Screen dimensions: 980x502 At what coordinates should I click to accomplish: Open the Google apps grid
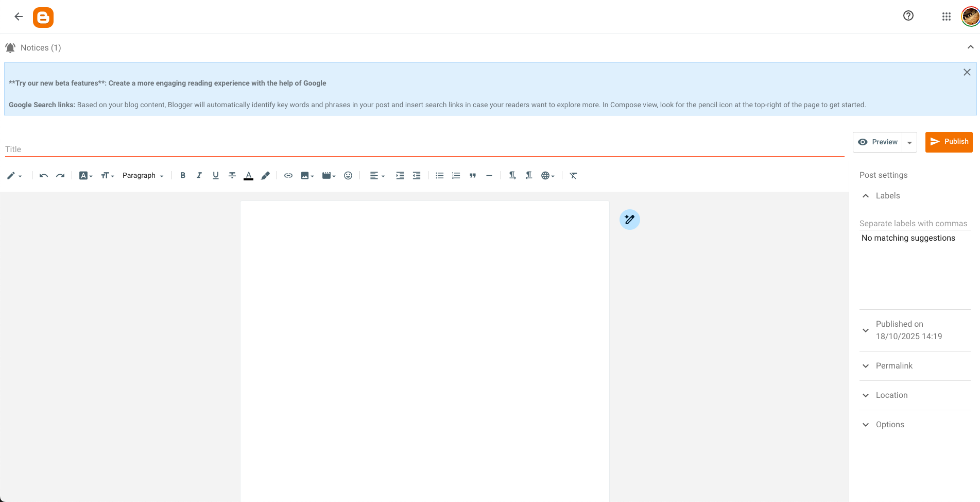946,16
